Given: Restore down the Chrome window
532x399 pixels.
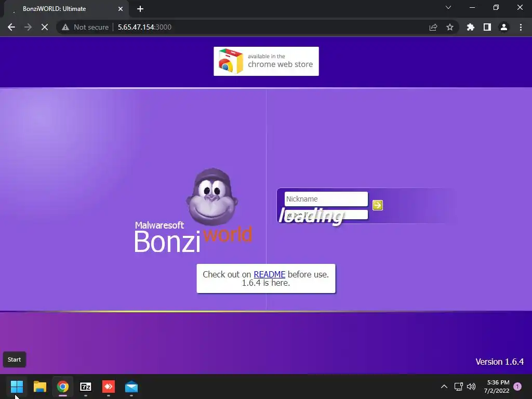Looking at the screenshot, I should (x=496, y=7).
